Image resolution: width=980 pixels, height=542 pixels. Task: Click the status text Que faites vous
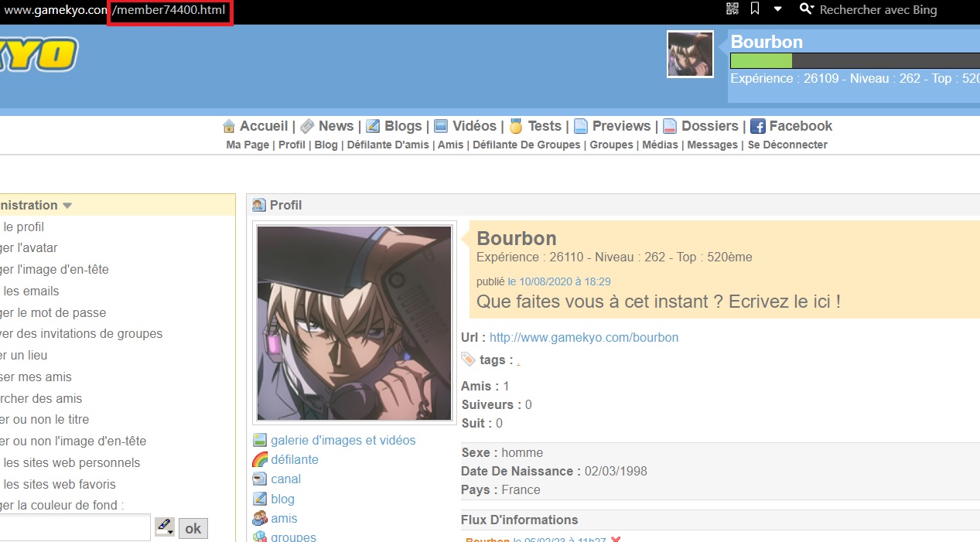[658, 302]
